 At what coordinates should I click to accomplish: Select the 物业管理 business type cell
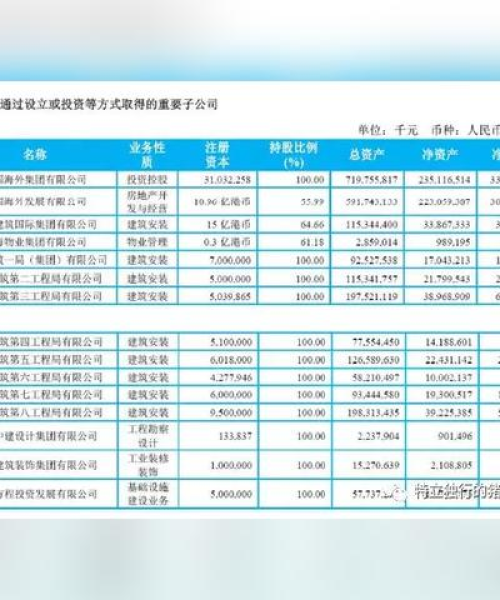pos(147,242)
